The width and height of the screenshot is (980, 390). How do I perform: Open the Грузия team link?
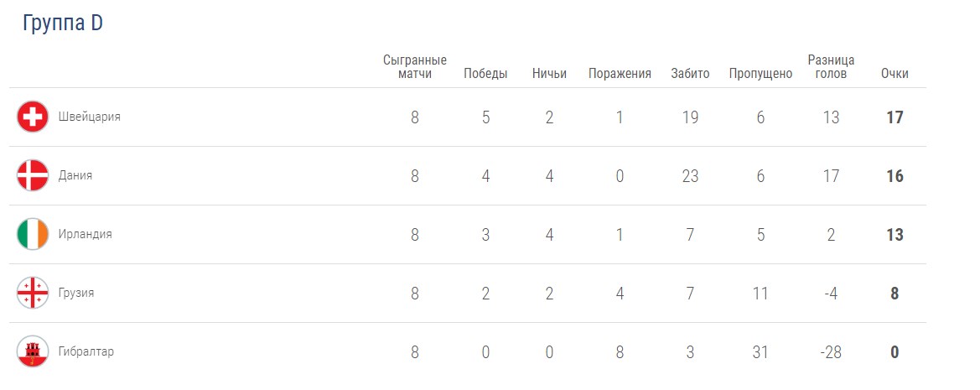76,293
